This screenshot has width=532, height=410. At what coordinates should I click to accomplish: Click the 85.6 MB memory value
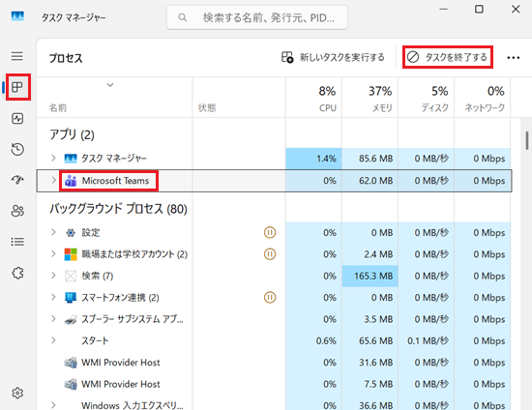(376, 159)
